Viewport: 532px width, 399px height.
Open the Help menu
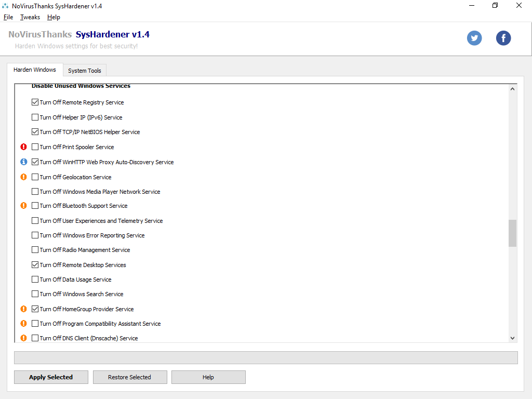click(x=54, y=17)
